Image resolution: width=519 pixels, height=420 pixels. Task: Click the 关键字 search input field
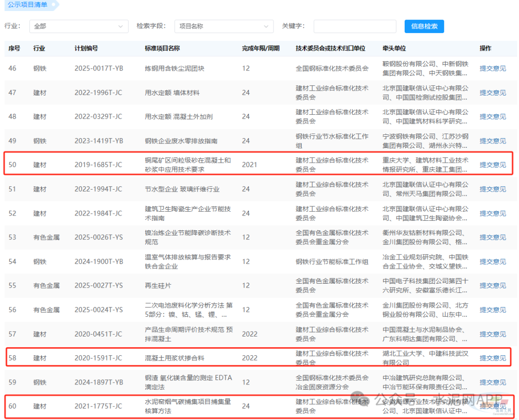[355, 26]
